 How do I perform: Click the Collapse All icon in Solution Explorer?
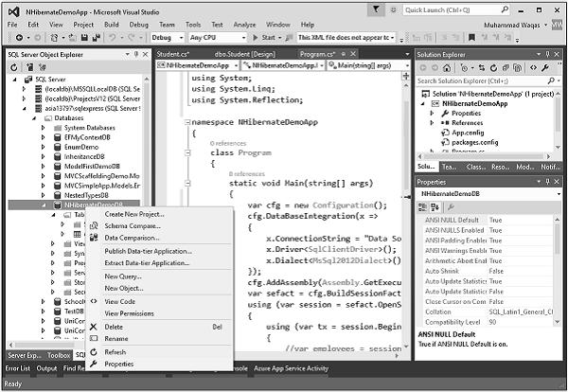506,68
